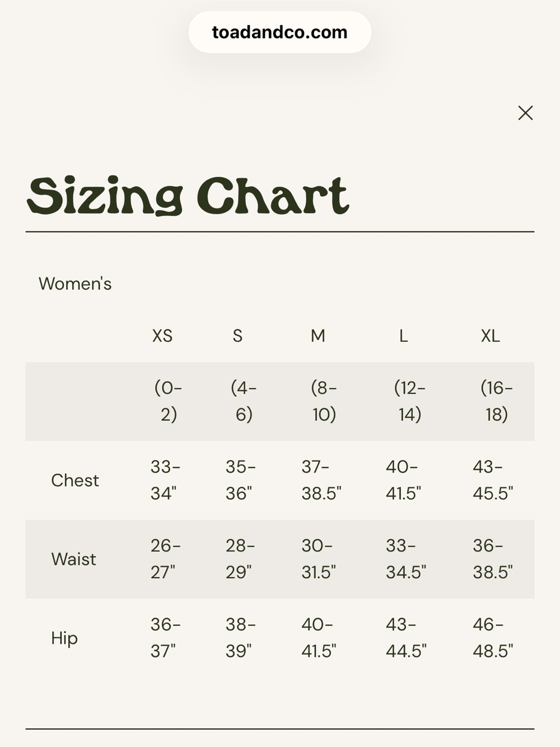Click the (8-10) numeric size cell
560x747 pixels.
[324, 401]
